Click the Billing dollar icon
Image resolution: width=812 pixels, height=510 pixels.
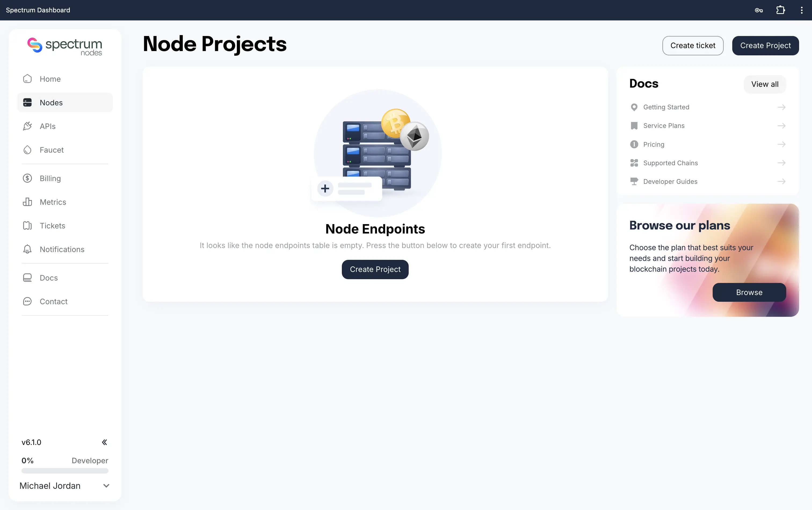tap(27, 178)
